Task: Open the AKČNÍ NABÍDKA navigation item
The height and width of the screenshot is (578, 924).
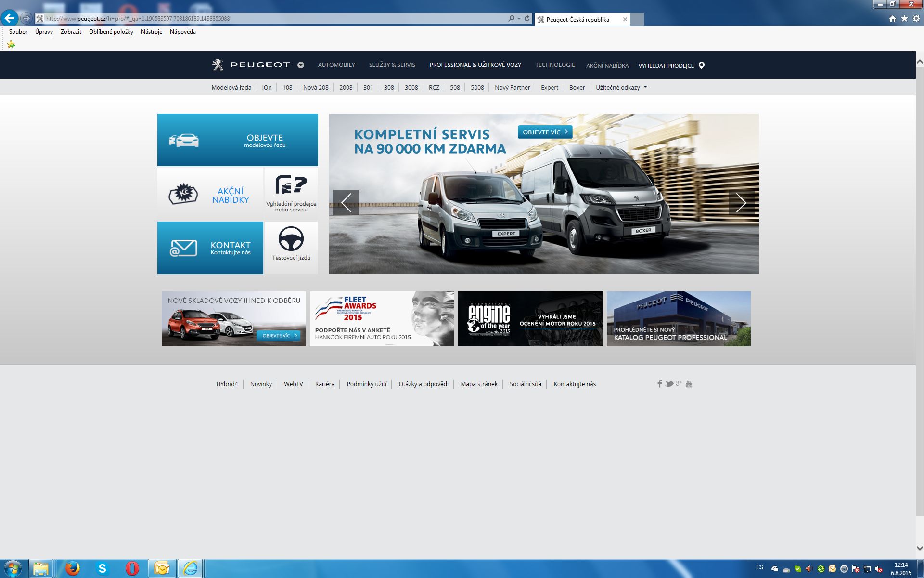Action: point(607,66)
